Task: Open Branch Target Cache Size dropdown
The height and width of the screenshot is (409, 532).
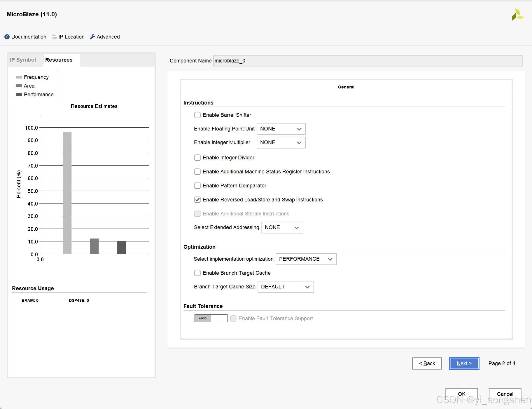Action: point(286,287)
